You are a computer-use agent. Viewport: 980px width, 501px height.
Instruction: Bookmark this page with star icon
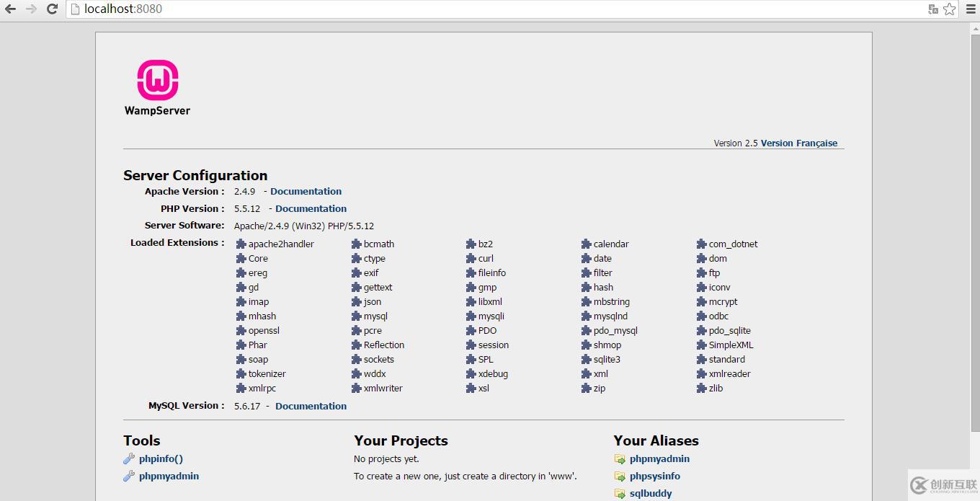[x=949, y=9]
